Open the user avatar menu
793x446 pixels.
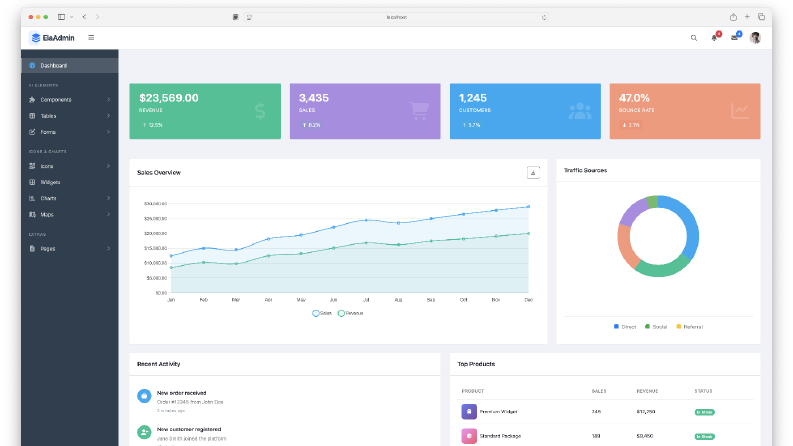pos(755,38)
